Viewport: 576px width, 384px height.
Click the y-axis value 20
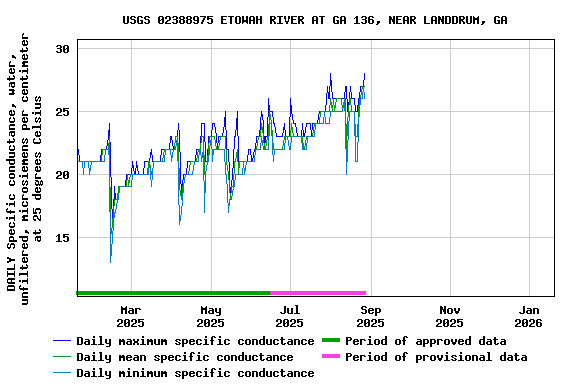[62, 175]
